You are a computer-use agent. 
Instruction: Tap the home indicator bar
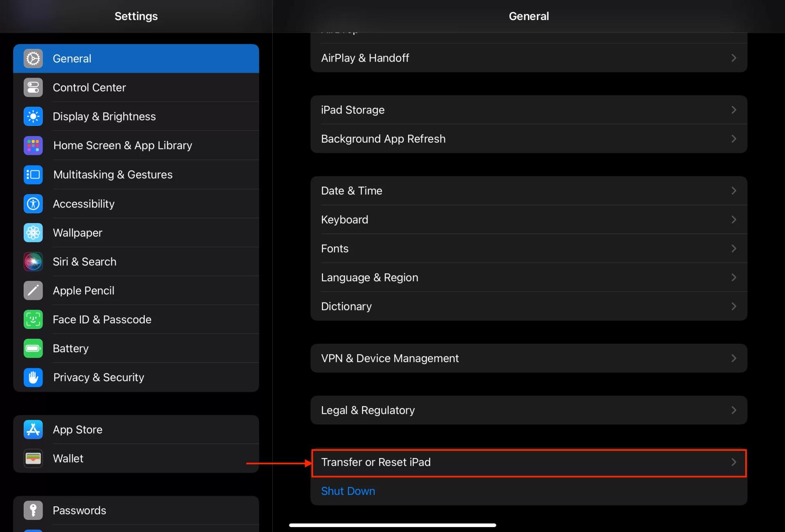point(392,525)
